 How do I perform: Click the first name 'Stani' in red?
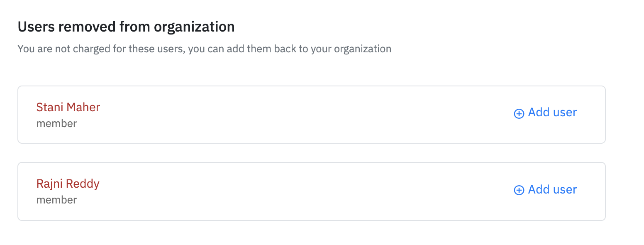coord(50,107)
